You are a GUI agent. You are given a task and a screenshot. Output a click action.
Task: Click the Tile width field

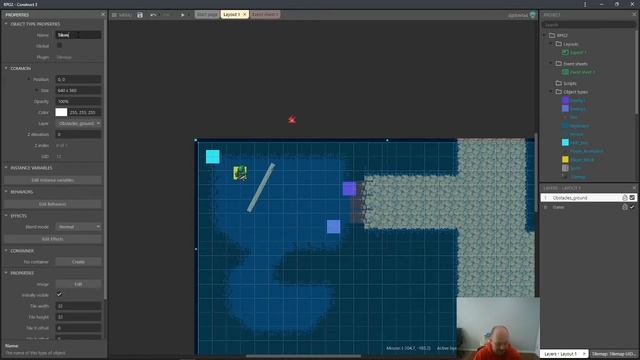78,306
